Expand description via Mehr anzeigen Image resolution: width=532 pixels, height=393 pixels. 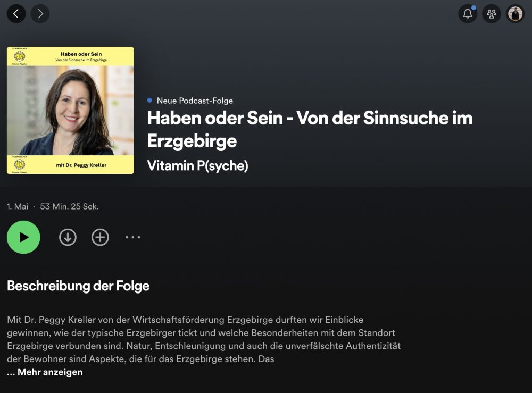click(x=50, y=372)
